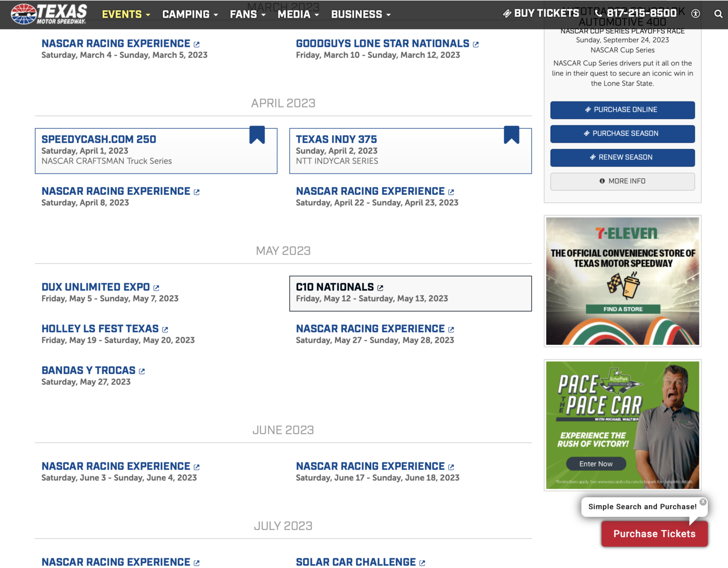Open the Holley LS Fest Texas event
The height and width of the screenshot is (568, 728).
click(100, 329)
